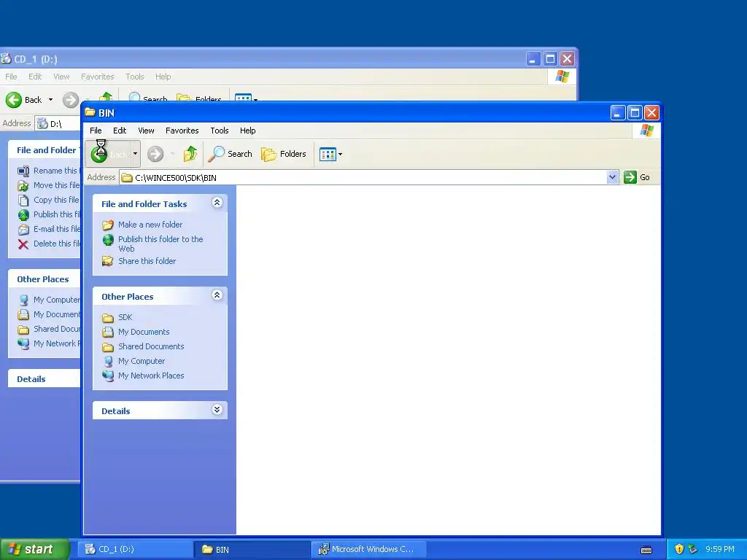This screenshot has width=747, height=560.
Task: Open SDK folder link in Other Places
Action: (125, 317)
